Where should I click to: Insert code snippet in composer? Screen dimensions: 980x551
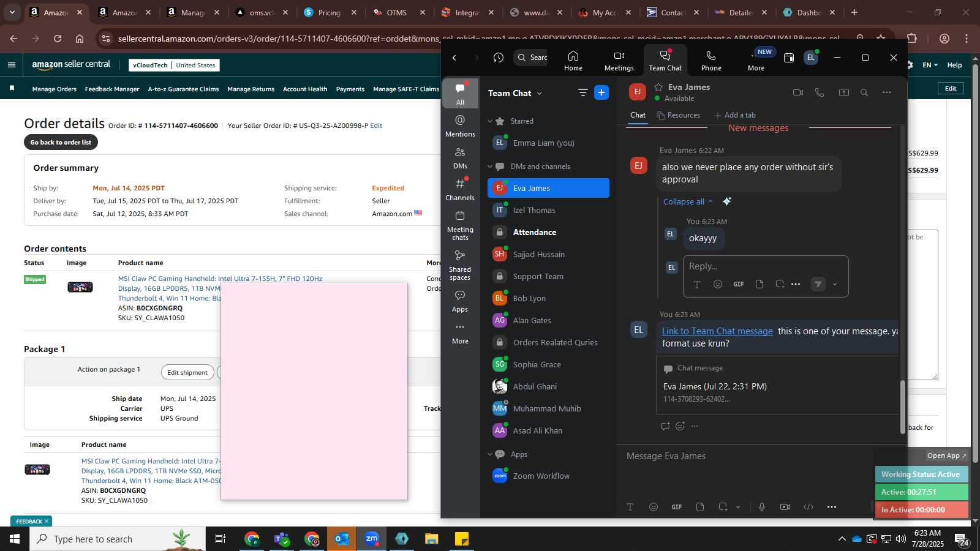tap(809, 507)
